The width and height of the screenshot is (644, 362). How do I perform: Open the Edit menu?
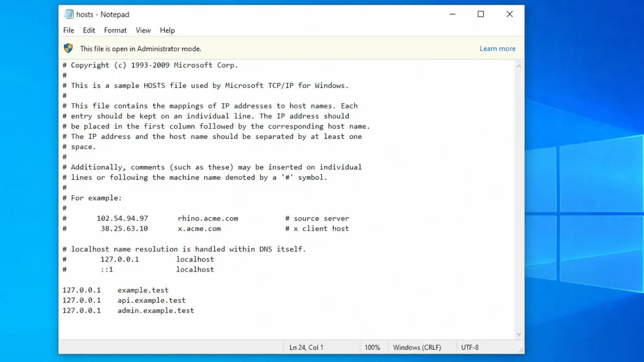89,31
